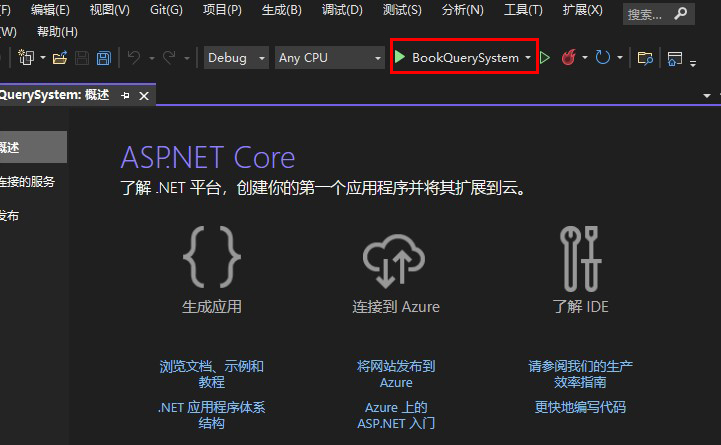The height and width of the screenshot is (445, 721).
Task: Select 发布 in the side navigation
Action: point(9,216)
